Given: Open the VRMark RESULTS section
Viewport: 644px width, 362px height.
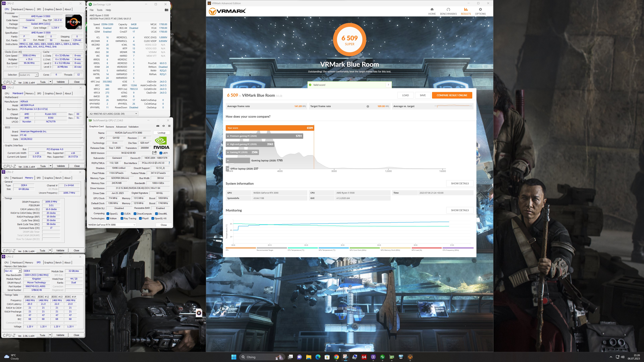Looking at the screenshot, I should click(466, 12).
